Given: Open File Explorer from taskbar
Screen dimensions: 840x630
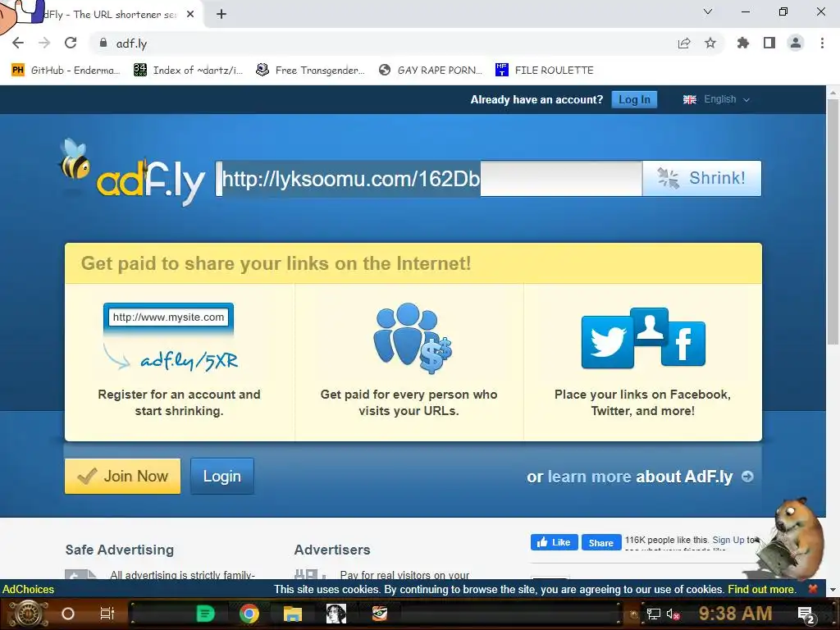Looking at the screenshot, I should [x=293, y=614].
